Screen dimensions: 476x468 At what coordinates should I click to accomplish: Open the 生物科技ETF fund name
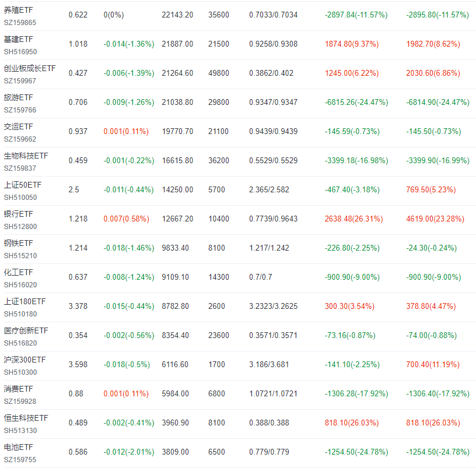click(x=26, y=156)
